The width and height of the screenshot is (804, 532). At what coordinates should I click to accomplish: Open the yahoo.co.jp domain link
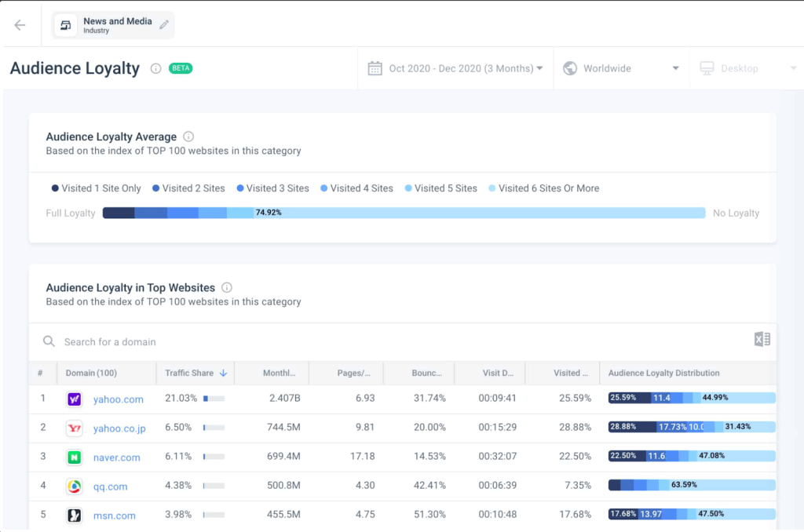(119, 428)
